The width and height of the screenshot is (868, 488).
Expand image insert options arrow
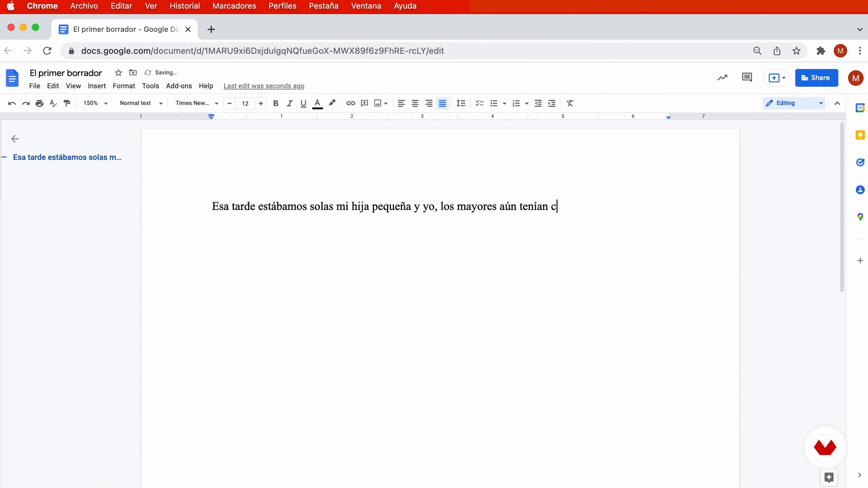click(x=386, y=104)
